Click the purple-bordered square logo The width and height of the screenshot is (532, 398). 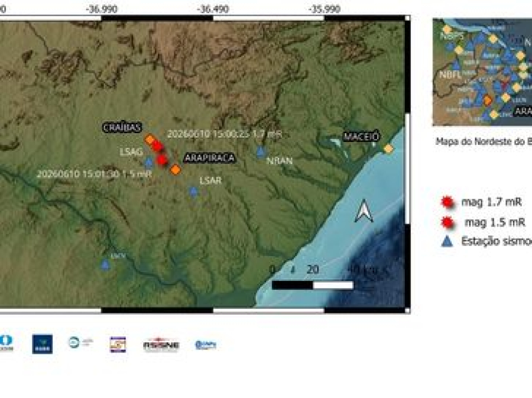tap(118, 344)
